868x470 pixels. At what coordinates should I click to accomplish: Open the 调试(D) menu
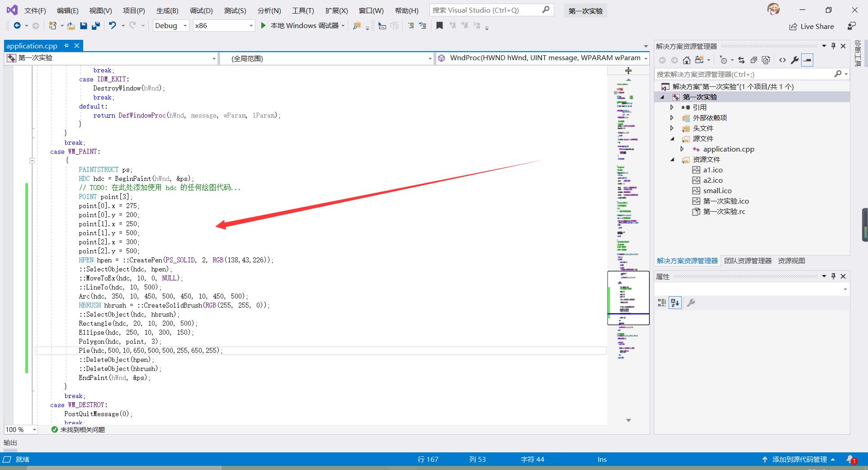201,10
